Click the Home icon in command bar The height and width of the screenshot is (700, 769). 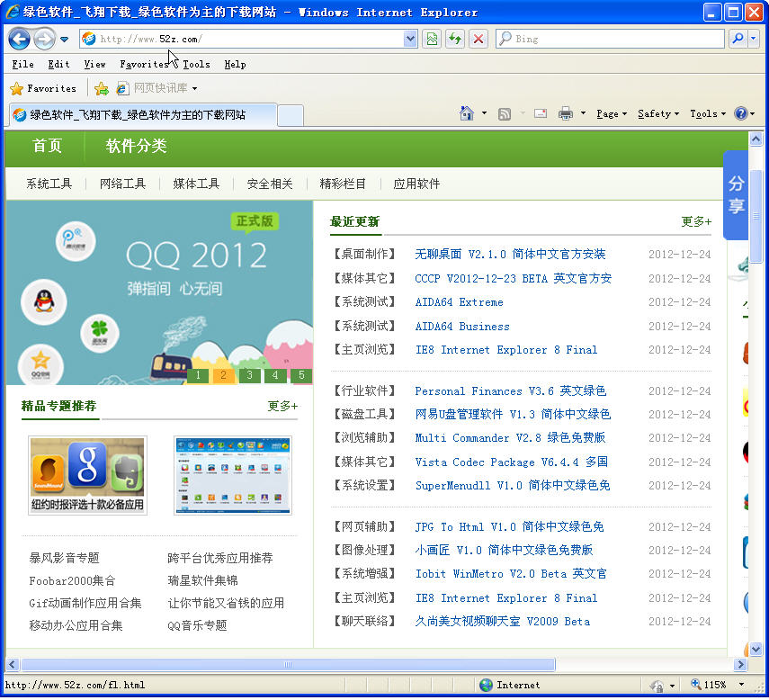pos(467,113)
